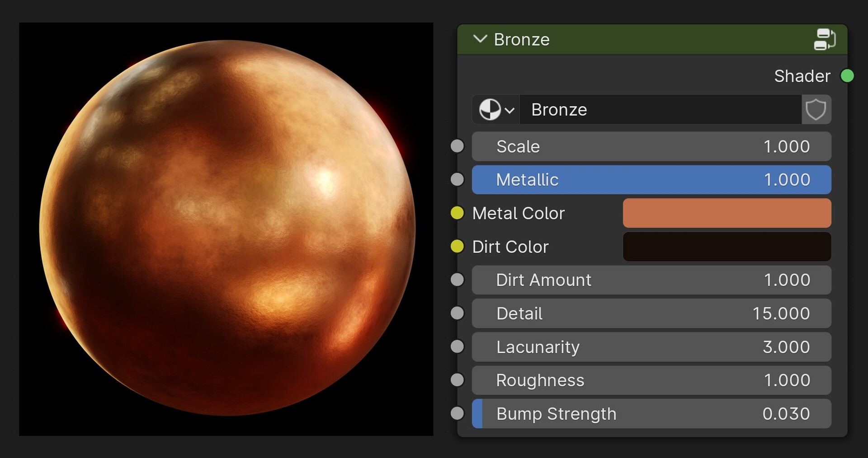The height and width of the screenshot is (458, 868).
Task: Select the Shader label text
Action: (x=802, y=76)
